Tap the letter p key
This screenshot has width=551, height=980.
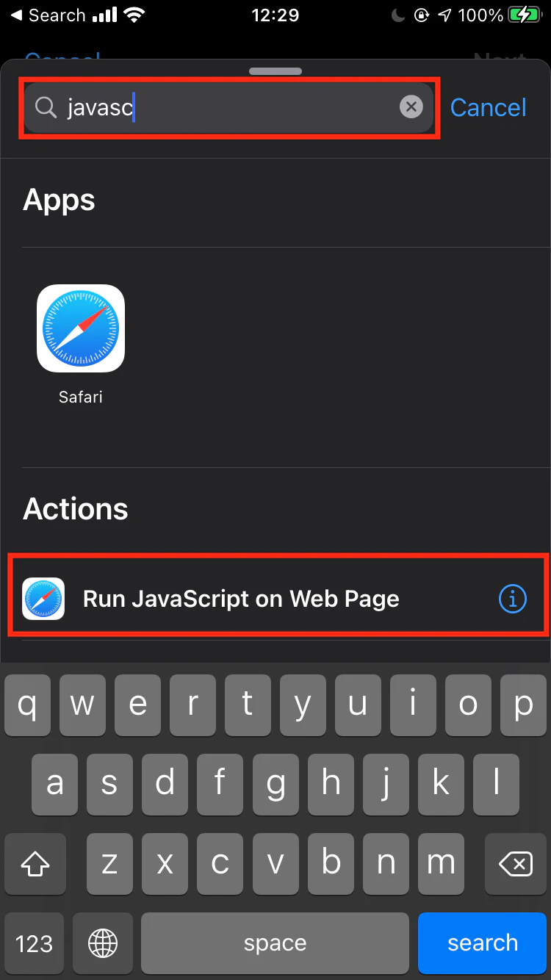(x=523, y=705)
